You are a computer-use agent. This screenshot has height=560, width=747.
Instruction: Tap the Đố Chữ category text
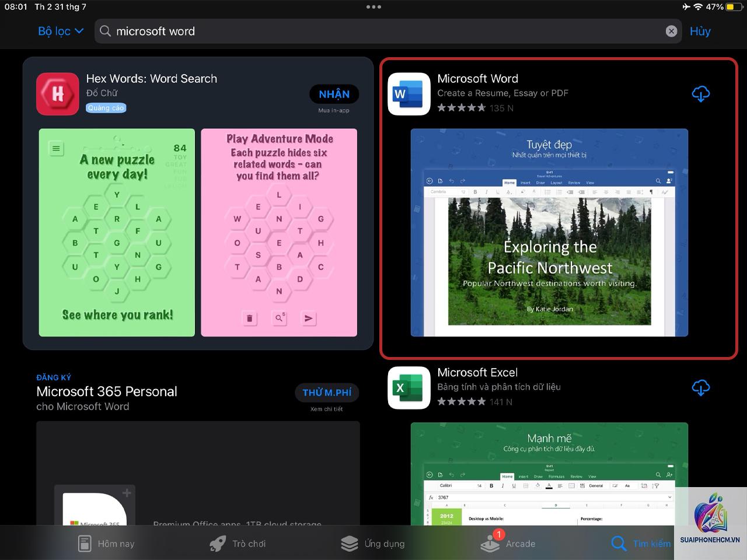(102, 93)
